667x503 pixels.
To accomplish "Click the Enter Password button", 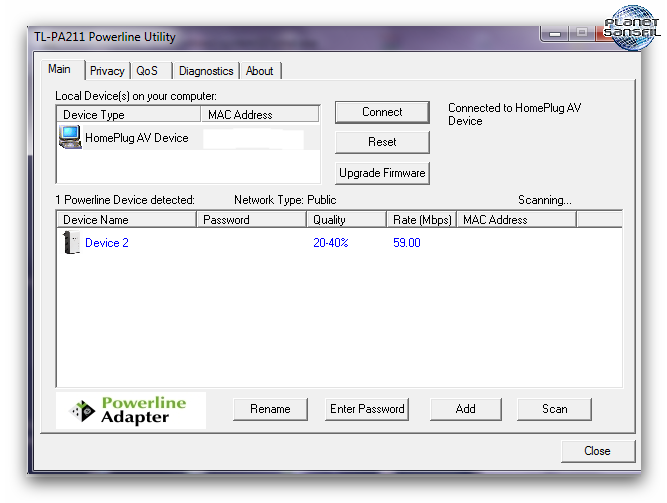I will [367, 409].
